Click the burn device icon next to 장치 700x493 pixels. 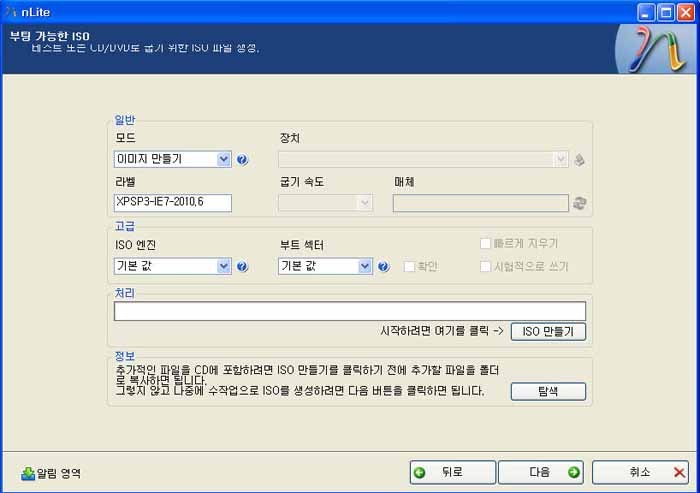[579, 160]
